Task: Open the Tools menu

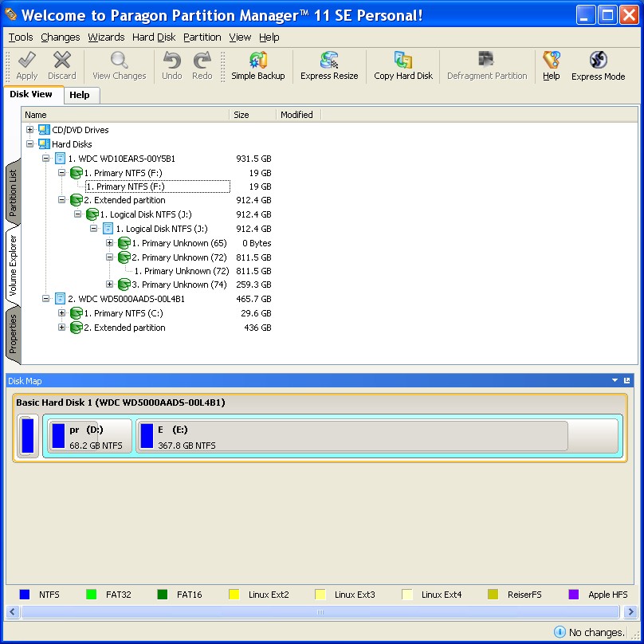Action: coord(21,37)
